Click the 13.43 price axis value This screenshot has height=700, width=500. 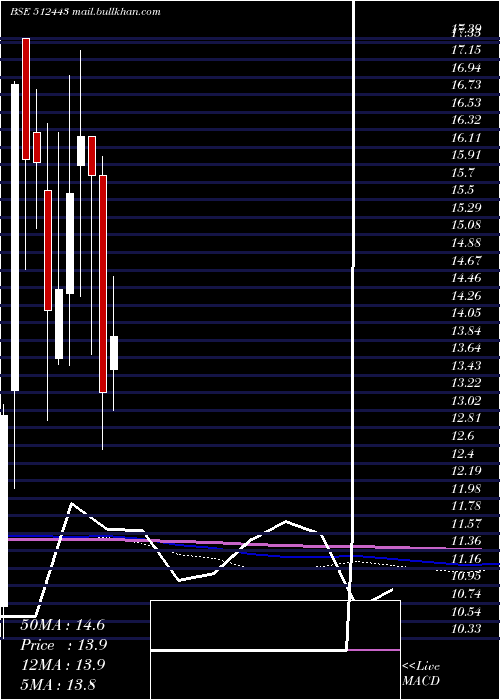(466, 365)
